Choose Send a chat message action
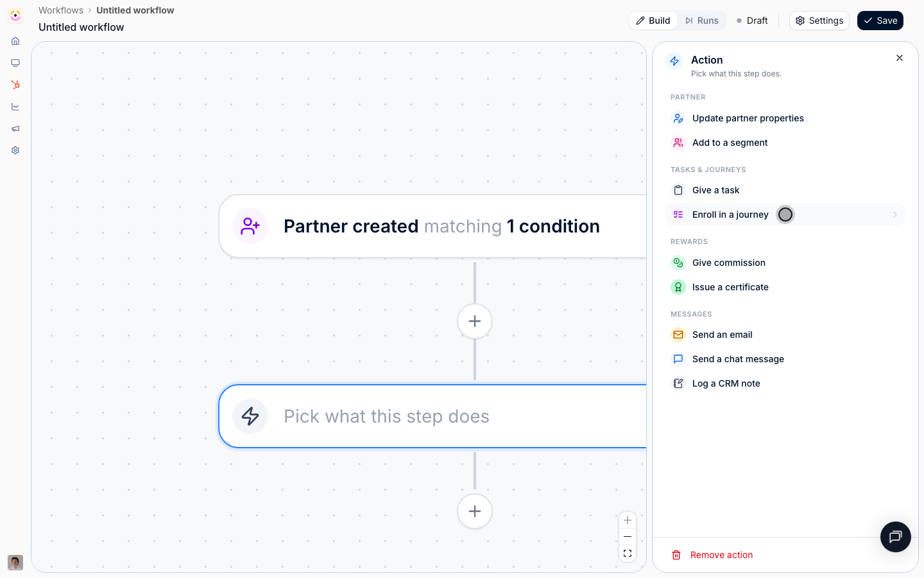The image size is (924, 578). [x=785, y=359]
